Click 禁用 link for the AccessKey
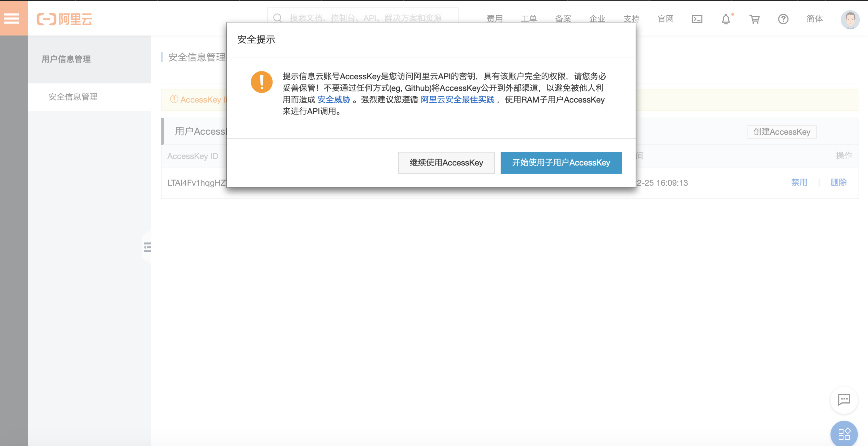This screenshot has height=446, width=868. click(x=799, y=182)
